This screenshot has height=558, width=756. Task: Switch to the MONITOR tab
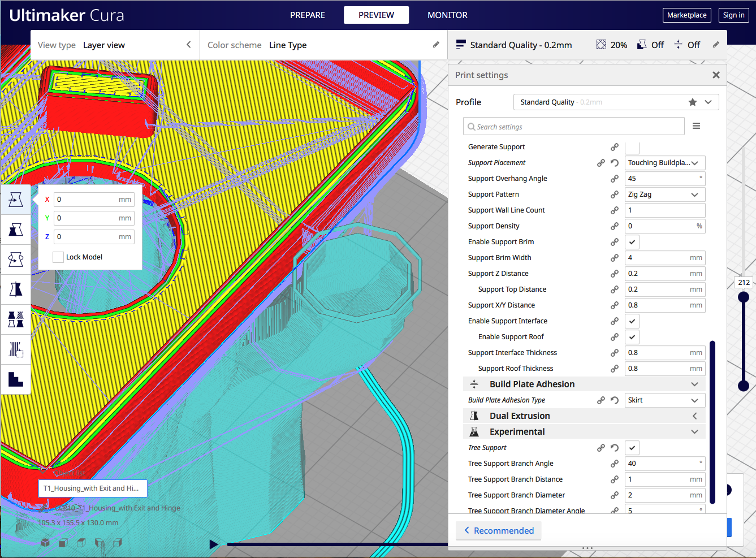pos(447,15)
